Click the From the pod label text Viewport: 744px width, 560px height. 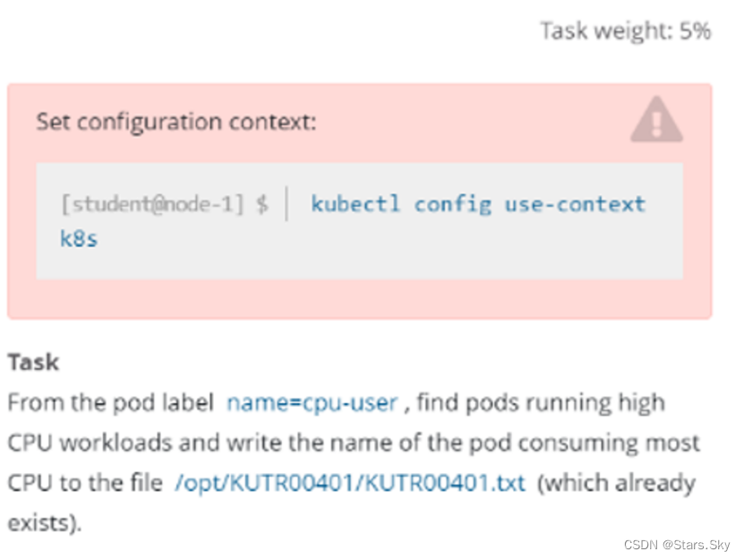pos(111,403)
